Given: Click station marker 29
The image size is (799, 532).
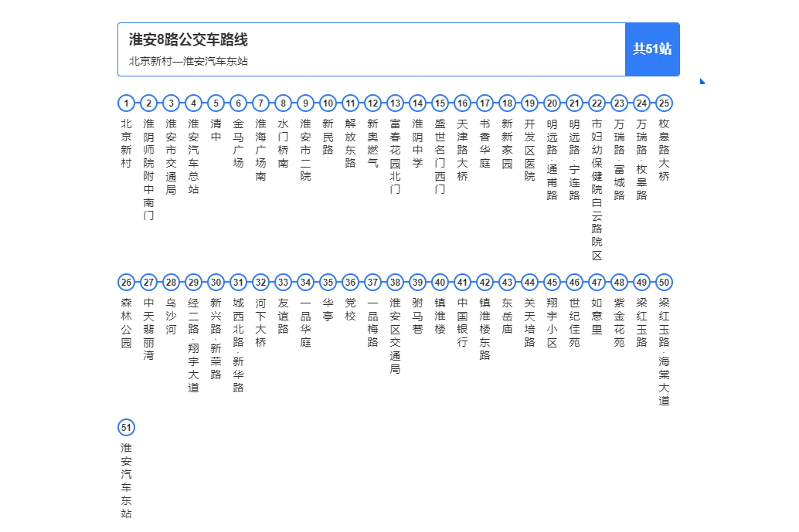Looking at the screenshot, I should point(194,282).
